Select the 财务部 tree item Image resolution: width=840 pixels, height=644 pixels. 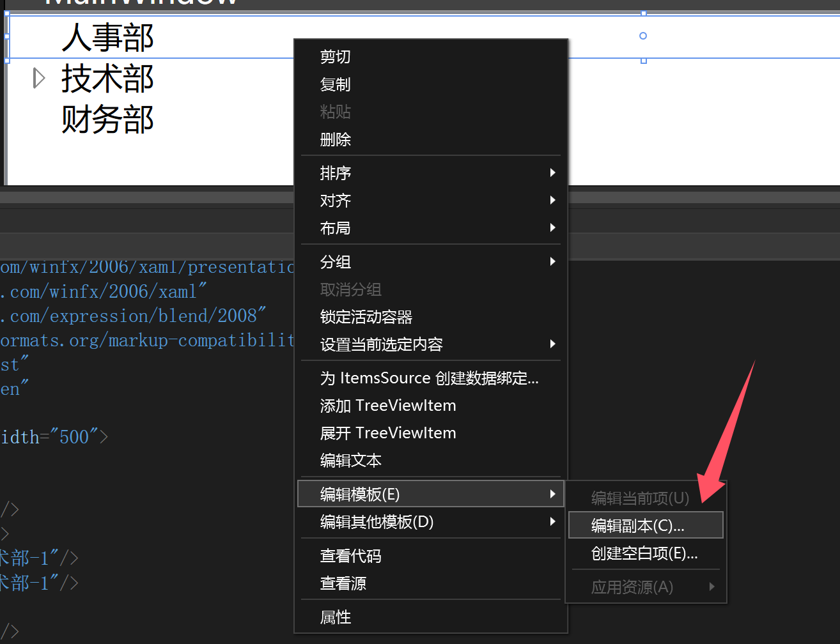(107, 119)
